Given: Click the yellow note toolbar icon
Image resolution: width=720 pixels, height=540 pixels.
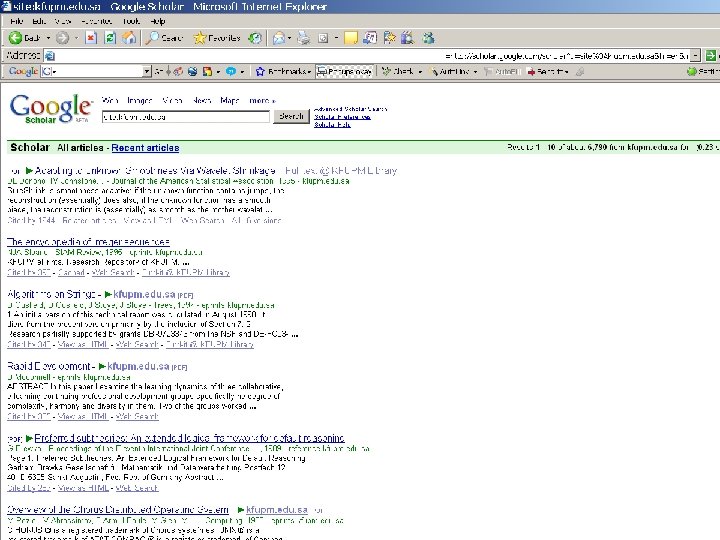Looking at the screenshot, I should coord(351,38).
